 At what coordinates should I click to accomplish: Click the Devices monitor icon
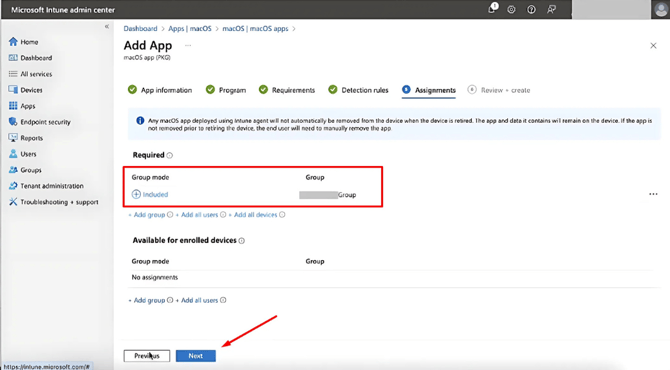coord(13,90)
